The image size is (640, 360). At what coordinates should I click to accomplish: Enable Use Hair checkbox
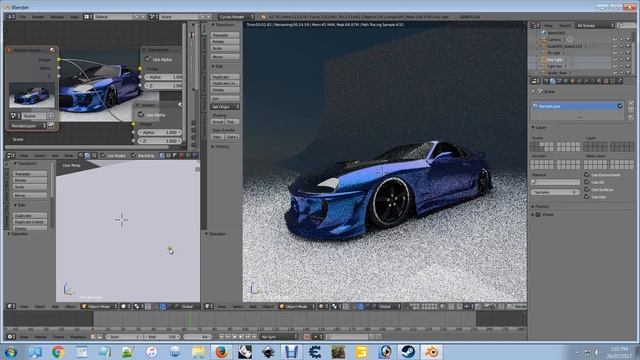(x=587, y=197)
